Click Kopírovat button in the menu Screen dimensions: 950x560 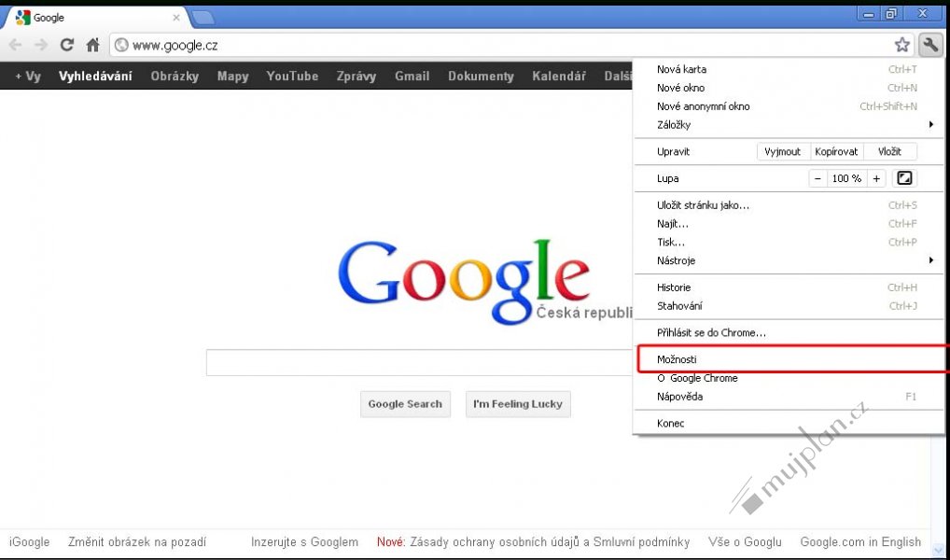tap(836, 151)
